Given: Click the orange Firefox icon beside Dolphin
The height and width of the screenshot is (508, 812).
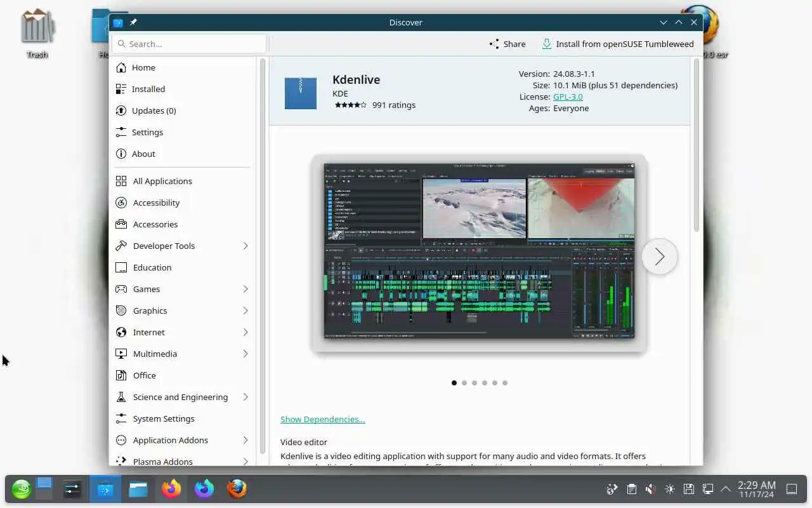Looking at the screenshot, I should tap(171, 489).
